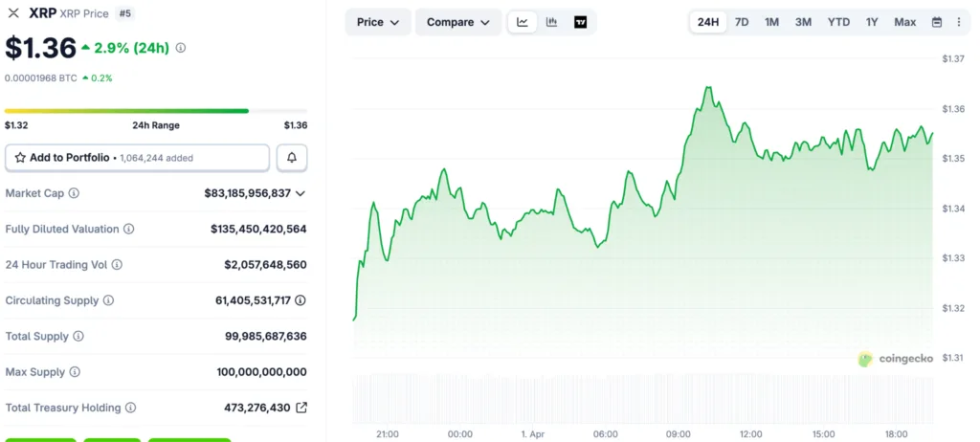Click the 24h Range progress bar

156,111
